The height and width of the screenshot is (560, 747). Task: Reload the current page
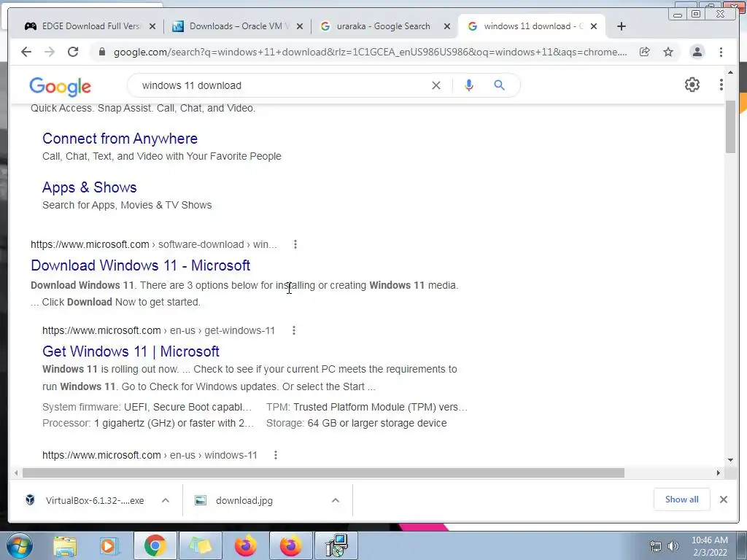point(73,52)
